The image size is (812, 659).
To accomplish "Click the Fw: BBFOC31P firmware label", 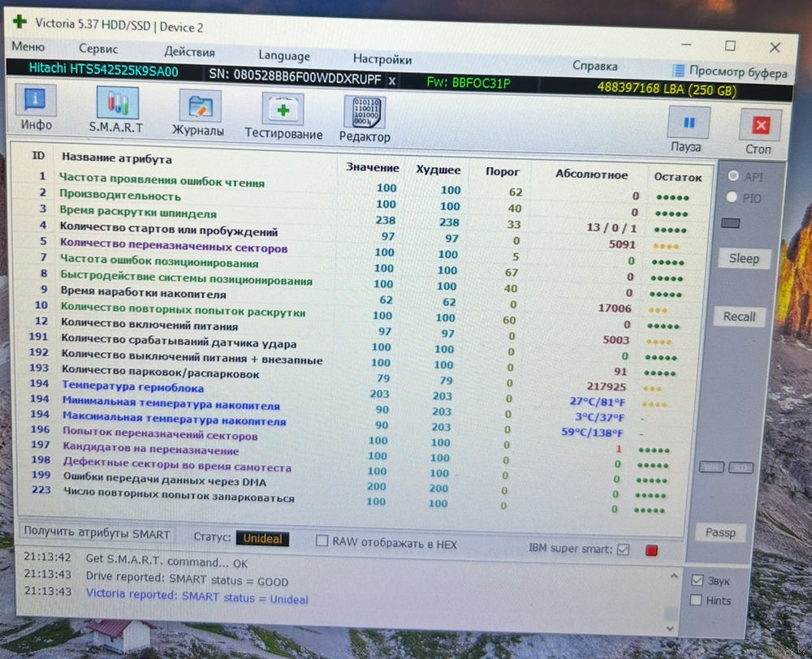I will point(469,83).
